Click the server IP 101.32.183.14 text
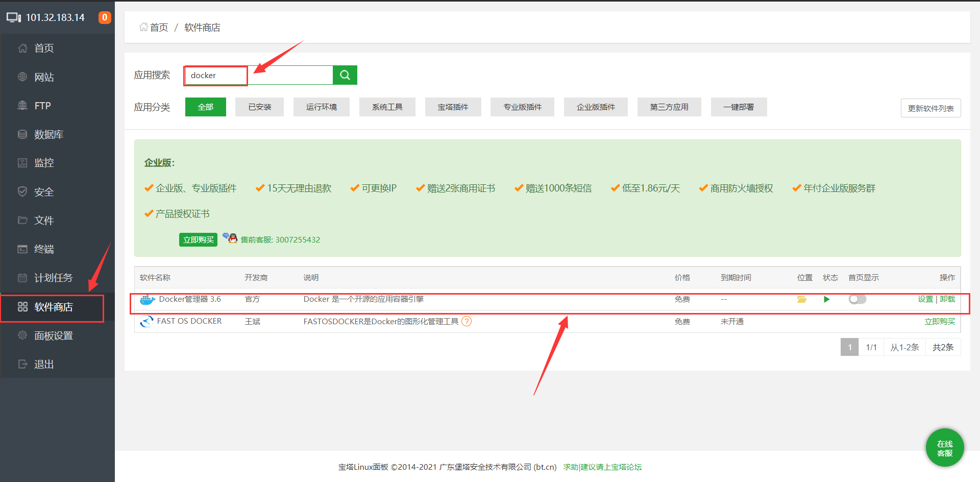The width and height of the screenshot is (980, 482). tap(55, 17)
